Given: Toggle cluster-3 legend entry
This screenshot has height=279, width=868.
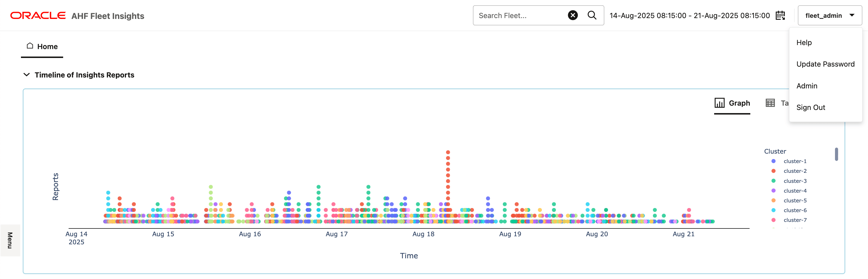Looking at the screenshot, I should tap(789, 181).
